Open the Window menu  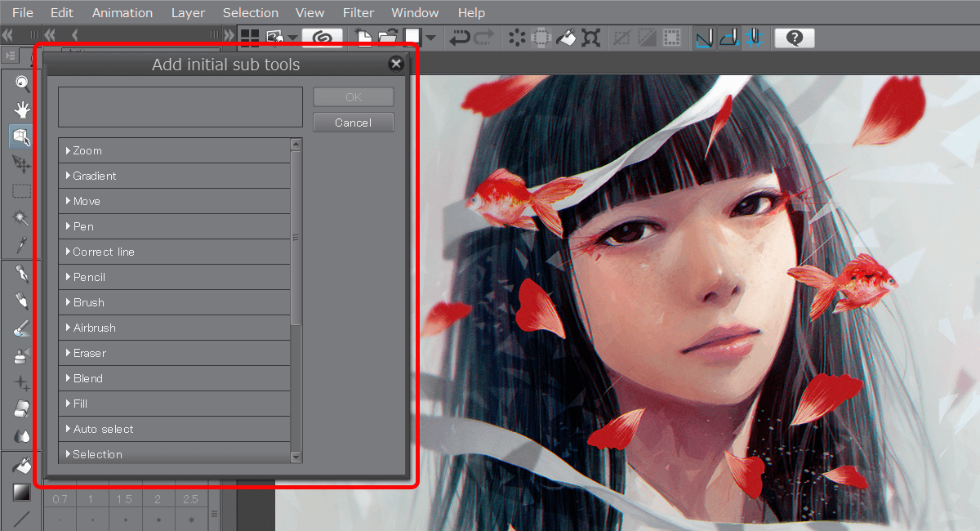coord(415,13)
